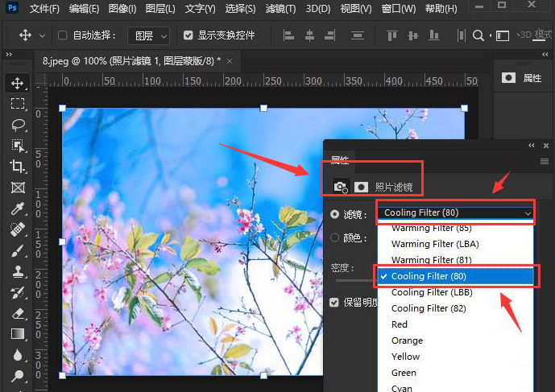This screenshot has width=555, height=392.
Task: Open the workspace layout switcher icon
Action: [x=503, y=35]
